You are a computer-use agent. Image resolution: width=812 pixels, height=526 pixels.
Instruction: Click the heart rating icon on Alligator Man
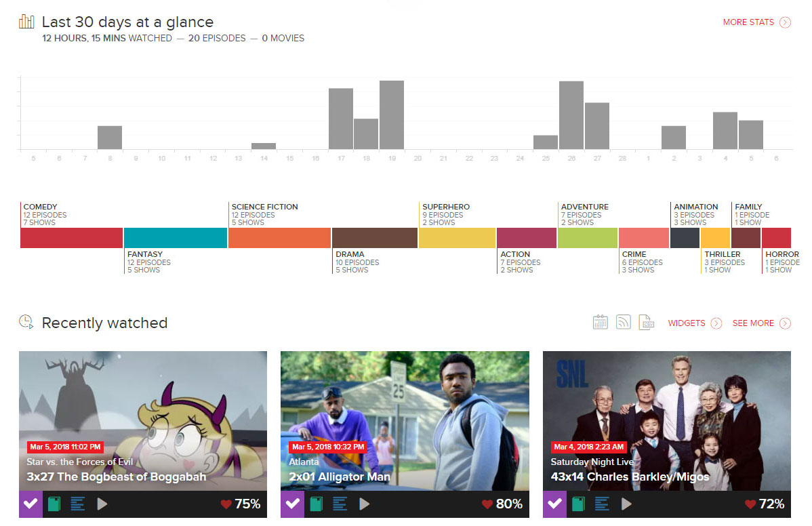click(x=487, y=504)
